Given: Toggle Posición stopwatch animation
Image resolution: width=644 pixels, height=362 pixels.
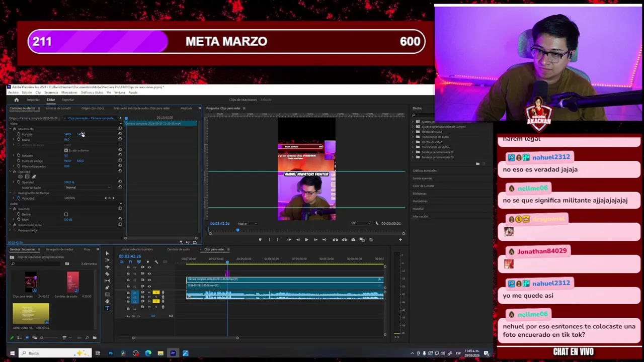Looking at the screenshot, I should click(19, 134).
